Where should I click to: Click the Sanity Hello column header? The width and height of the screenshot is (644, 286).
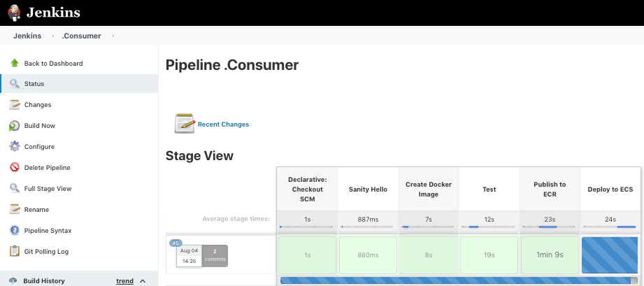point(368,189)
